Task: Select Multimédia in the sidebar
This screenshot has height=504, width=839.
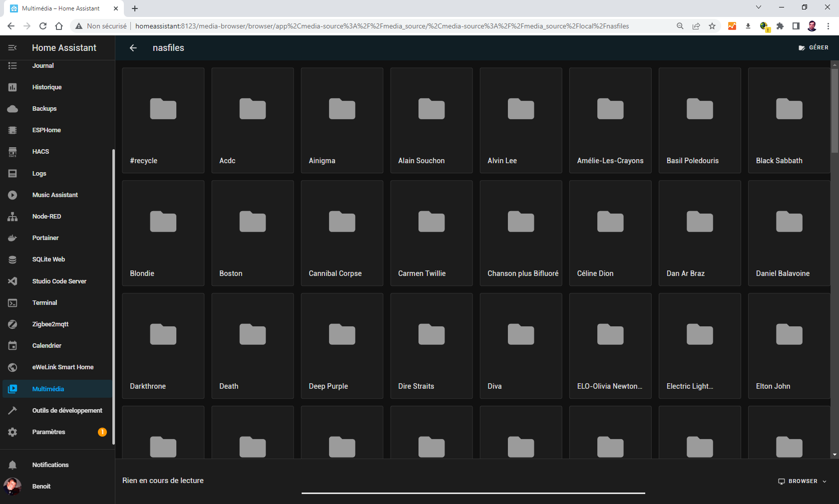Action: (x=57, y=389)
